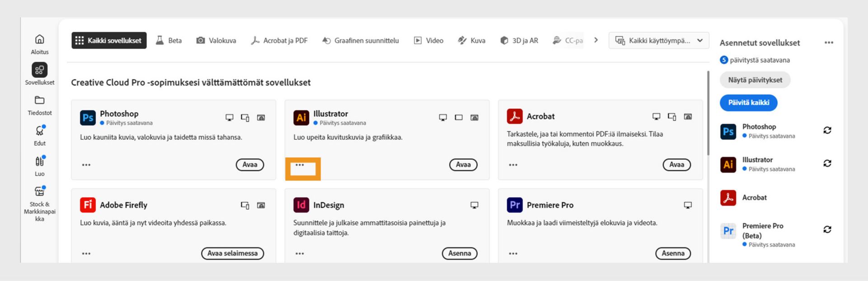Viewport: 868px width, 281px height.
Task: Open the Acrobat ja PDF tab
Action: coord(279,40)
